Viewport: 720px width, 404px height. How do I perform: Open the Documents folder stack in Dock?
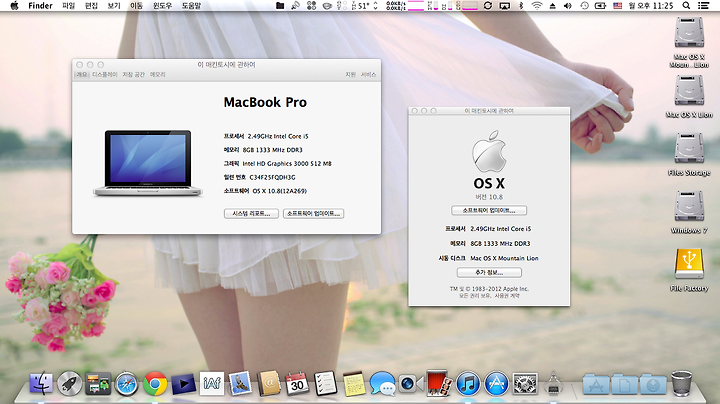(624, 384)
